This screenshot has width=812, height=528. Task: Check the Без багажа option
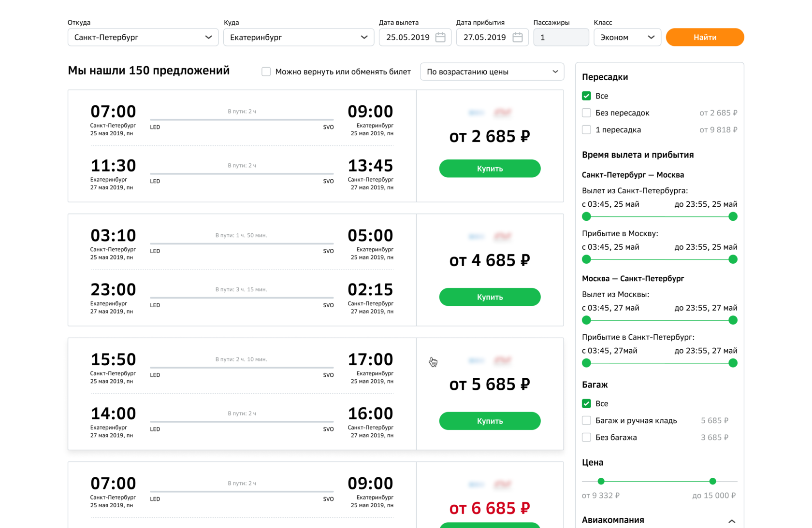pyautogui.click(x=587, y=437)
